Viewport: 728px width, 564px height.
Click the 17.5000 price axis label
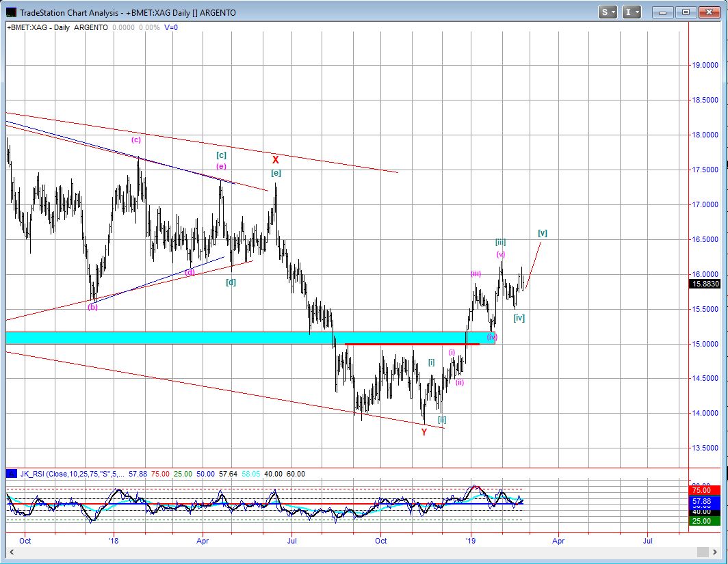(705, 170)
